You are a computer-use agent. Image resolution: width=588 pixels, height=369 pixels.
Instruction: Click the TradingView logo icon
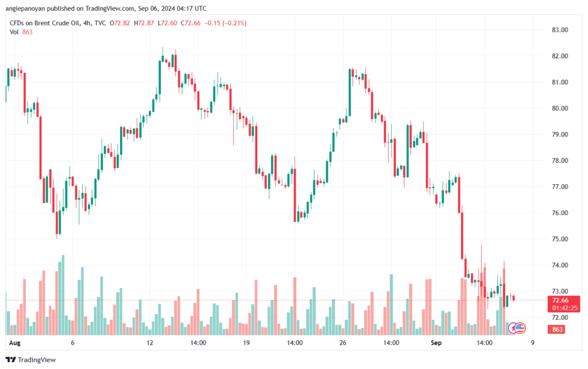click(x=10, y=360)
